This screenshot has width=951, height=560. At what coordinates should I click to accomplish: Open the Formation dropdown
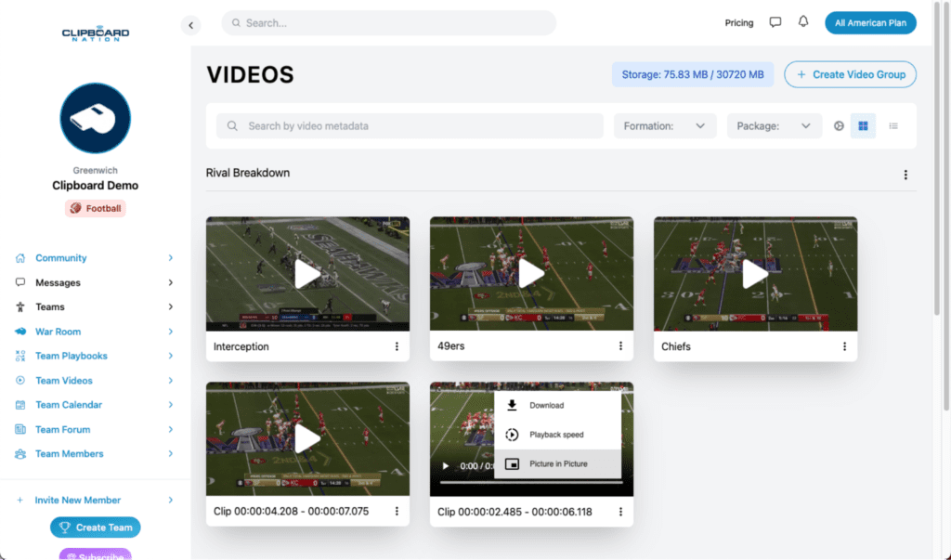[664, 126]
